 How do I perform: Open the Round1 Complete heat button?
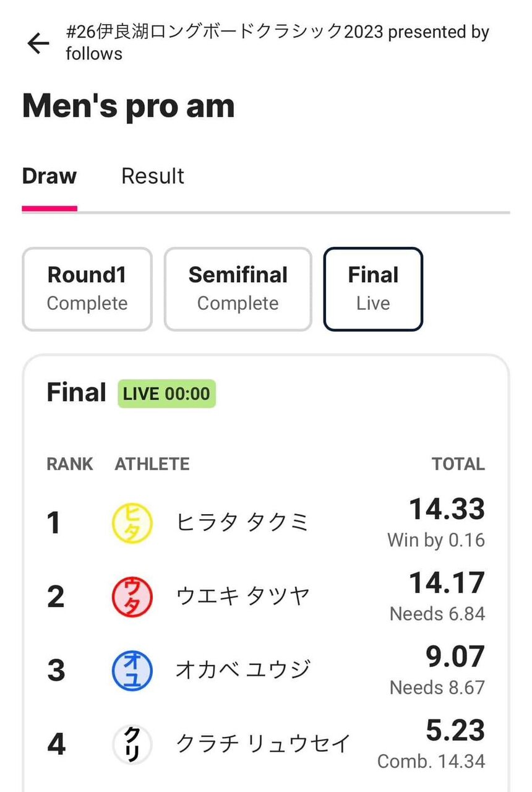[87, 289]
